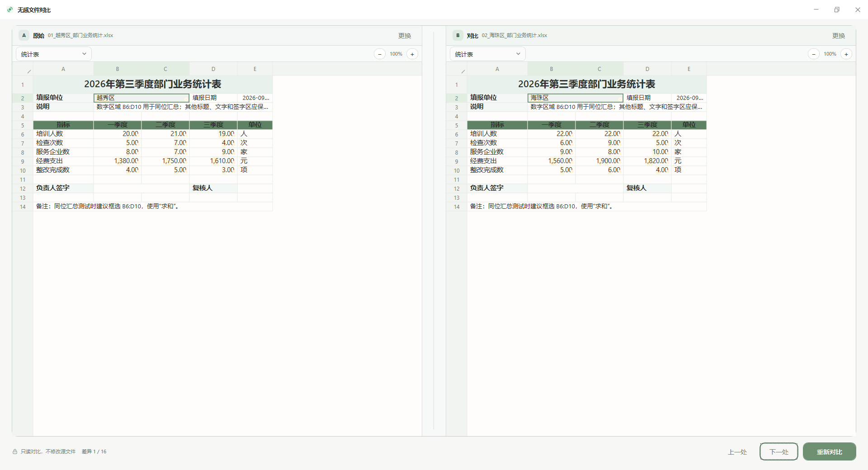Click zoom out minus in panel B

coord(814,54)
